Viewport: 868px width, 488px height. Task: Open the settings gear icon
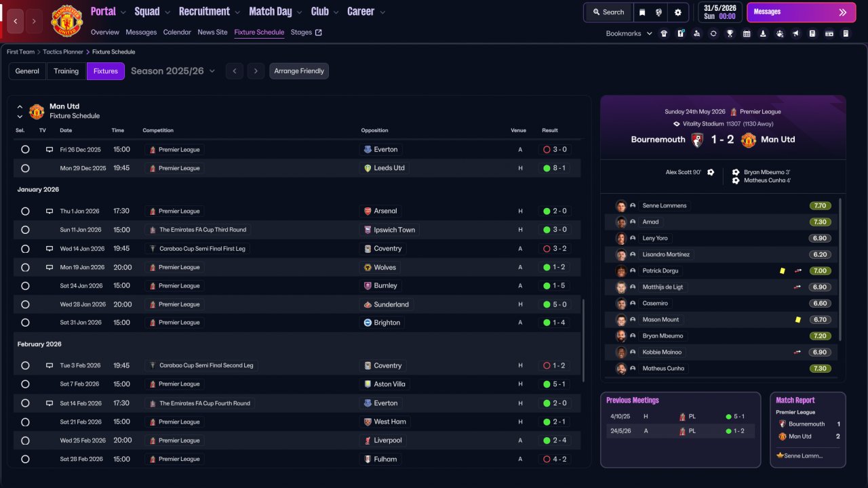pyautogui.click(x=677, y=12)
